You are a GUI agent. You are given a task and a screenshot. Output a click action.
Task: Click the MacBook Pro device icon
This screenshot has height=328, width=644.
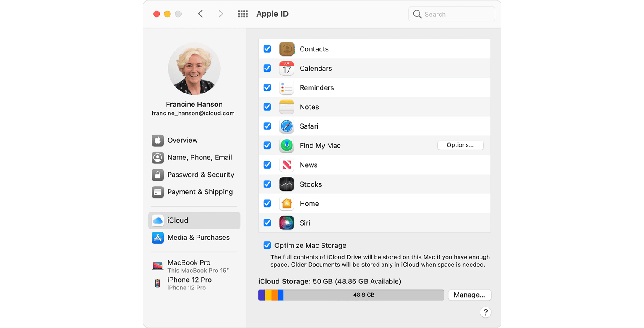pyautogui.click(x=158, y=266)
